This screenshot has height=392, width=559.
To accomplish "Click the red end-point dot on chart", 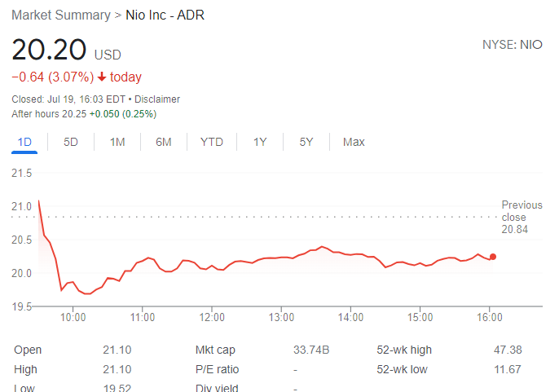I will coord(493,257).
